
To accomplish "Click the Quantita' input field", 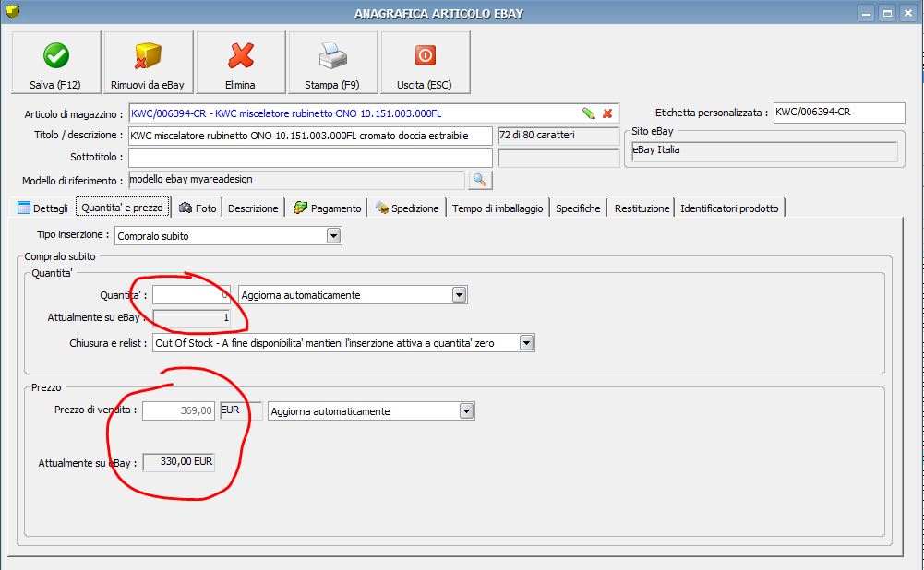I will coord(191,295).
